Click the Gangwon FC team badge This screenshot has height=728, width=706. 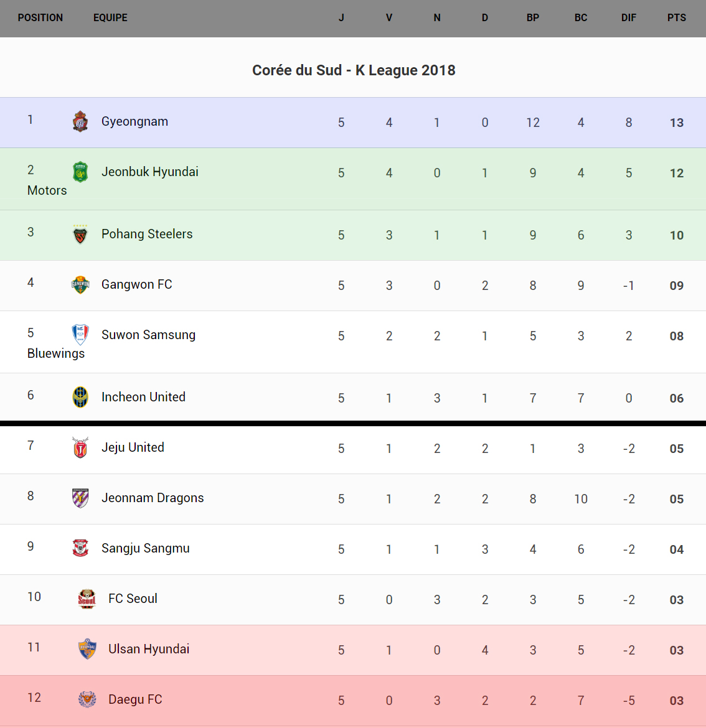pos(80,285)
